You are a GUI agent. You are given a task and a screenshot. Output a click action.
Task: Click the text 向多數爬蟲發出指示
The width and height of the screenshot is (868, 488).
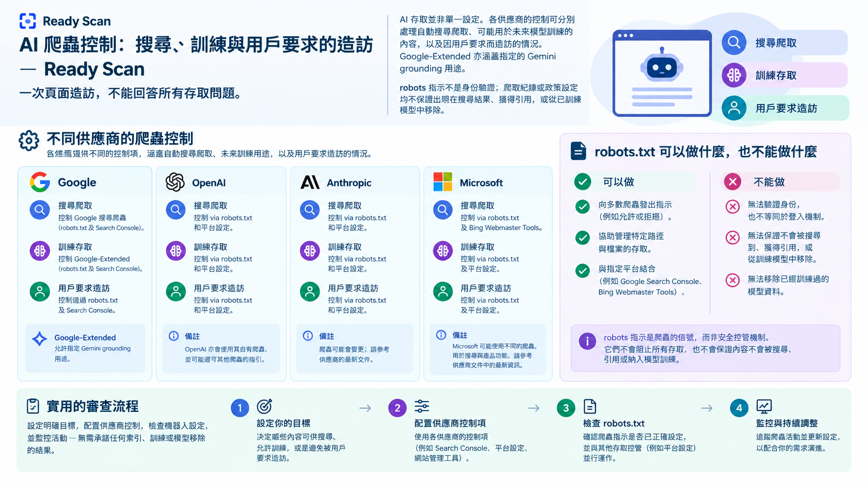[x=635, y=204]
